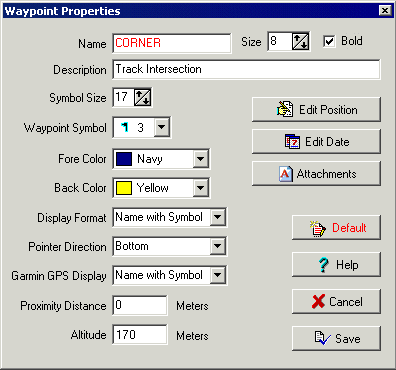Click the yellow Back Color swatch
Image resolution: width=396 pixels, height=370 pixels.
point(124,188)
